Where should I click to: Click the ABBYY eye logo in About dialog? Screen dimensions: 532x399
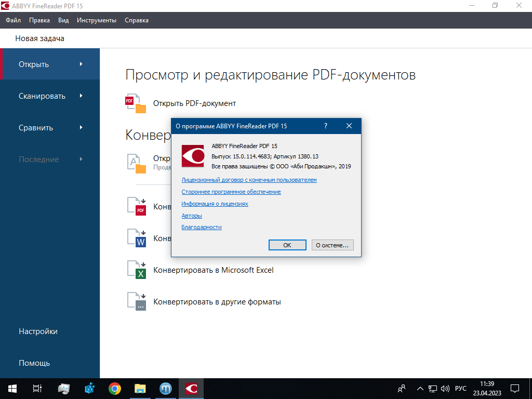pos(193,156)
